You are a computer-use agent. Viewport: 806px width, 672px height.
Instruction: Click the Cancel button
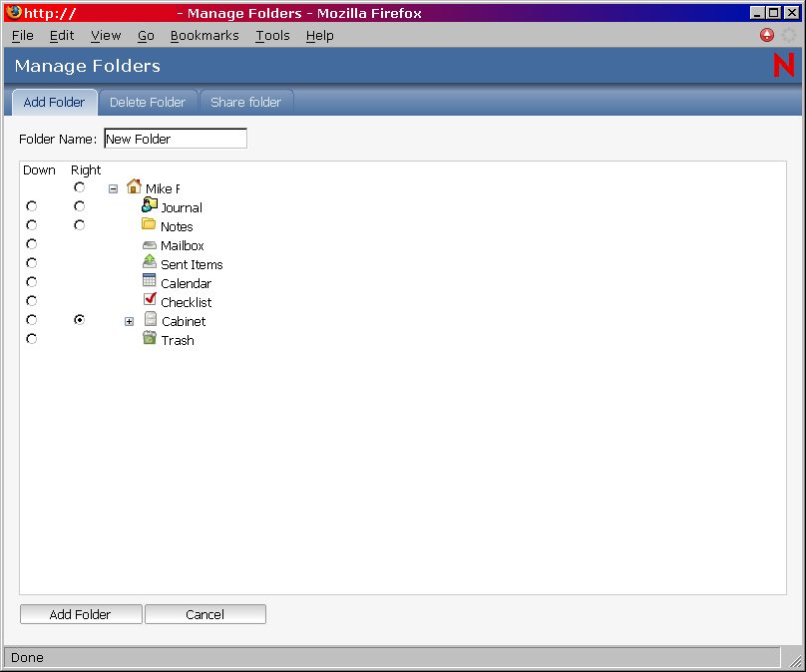pyautogui.click(x=205, y=614)
